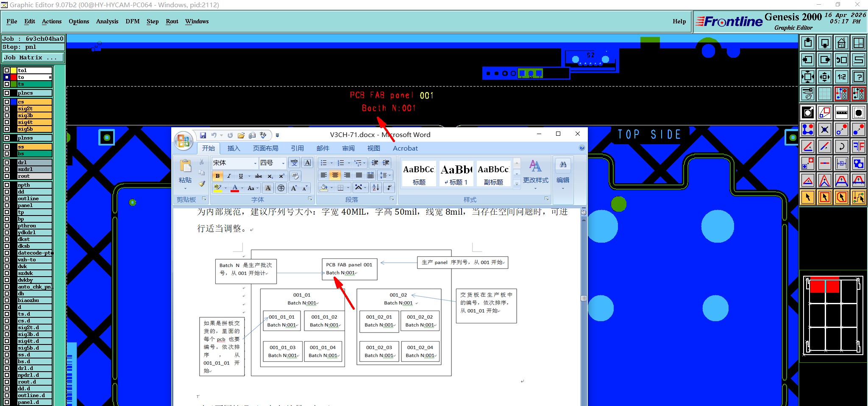Viewport: 868px width, 406px height.
Task: Click the mirror F icon
Action: click(859, 146)
